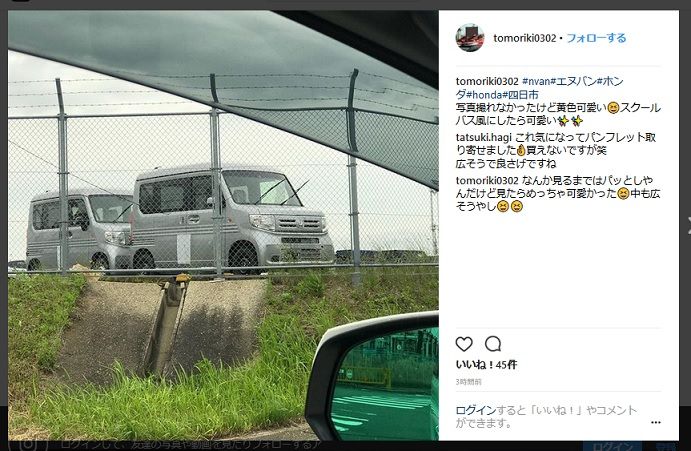Click tomoriki0302 name in caption

click(487, 82)
